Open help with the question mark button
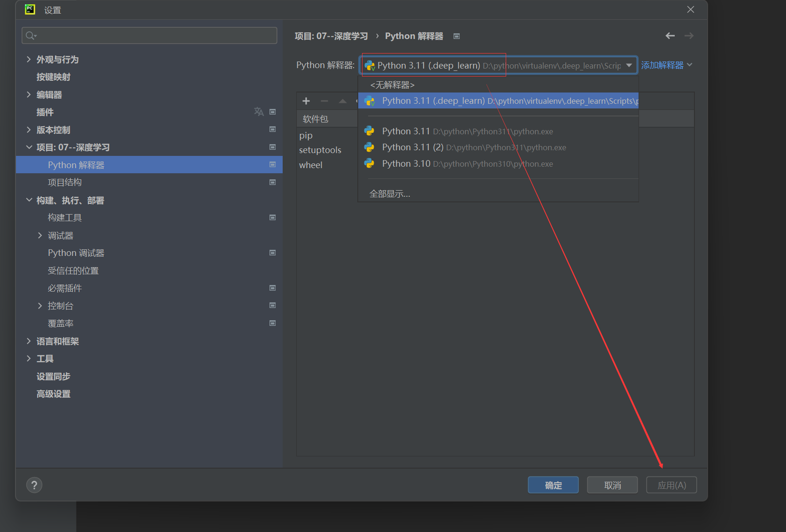Screen dimensions: 786x532 pyautogui.click(x=34, y=485)
